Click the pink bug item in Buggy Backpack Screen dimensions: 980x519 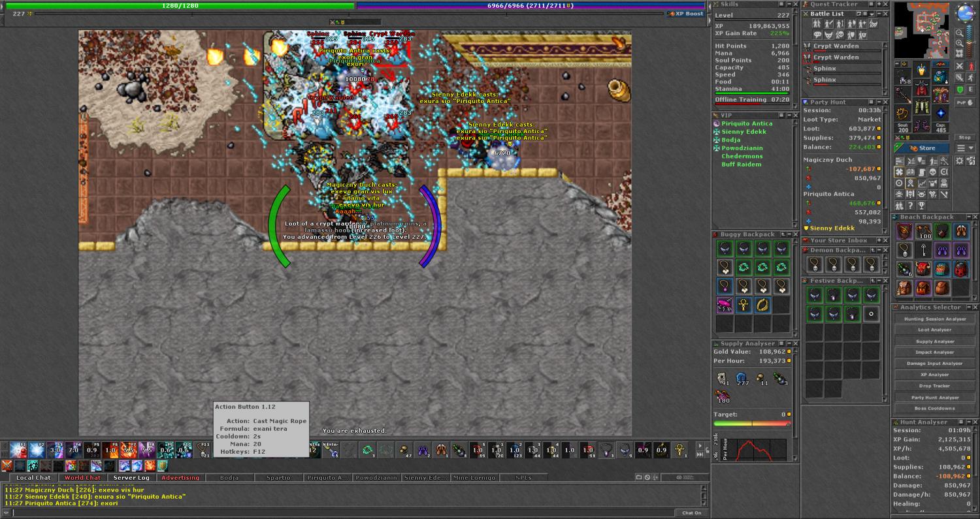725,305
